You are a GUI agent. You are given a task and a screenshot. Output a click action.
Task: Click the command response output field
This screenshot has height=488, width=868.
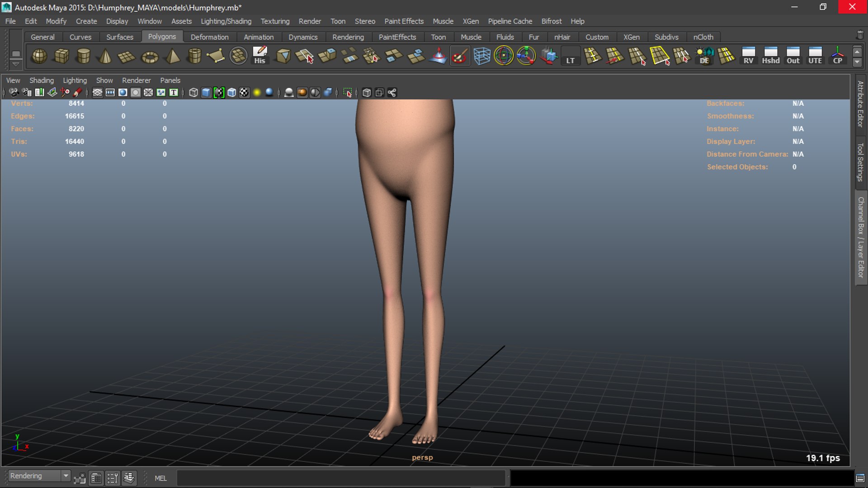[682, 478]
